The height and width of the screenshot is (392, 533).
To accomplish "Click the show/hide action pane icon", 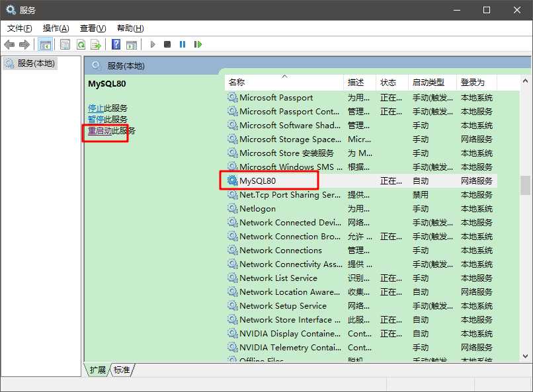I will click(131, 44).
